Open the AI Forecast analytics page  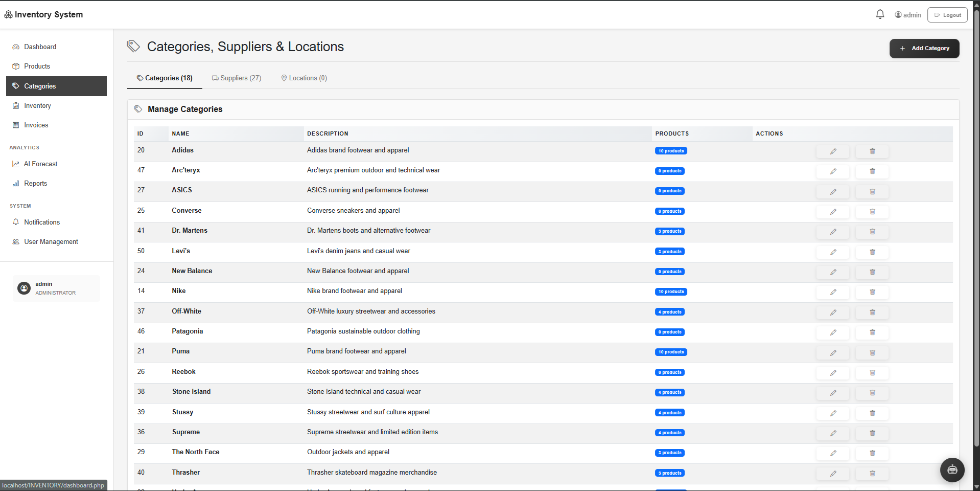[41, 164]
